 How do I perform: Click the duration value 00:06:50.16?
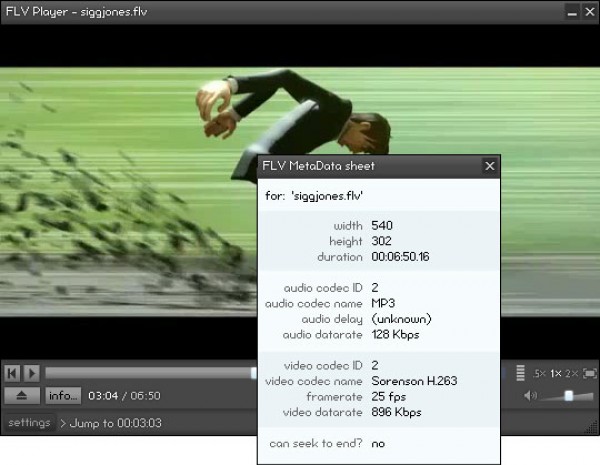tap(400, 257)
